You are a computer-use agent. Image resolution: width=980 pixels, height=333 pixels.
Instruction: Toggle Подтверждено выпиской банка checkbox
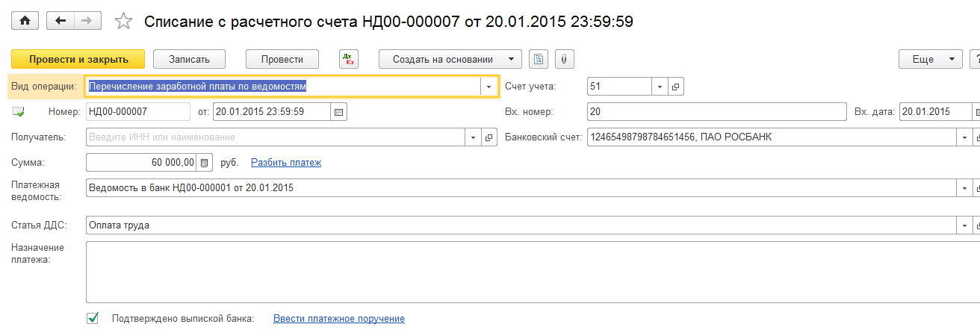[93, 318]
